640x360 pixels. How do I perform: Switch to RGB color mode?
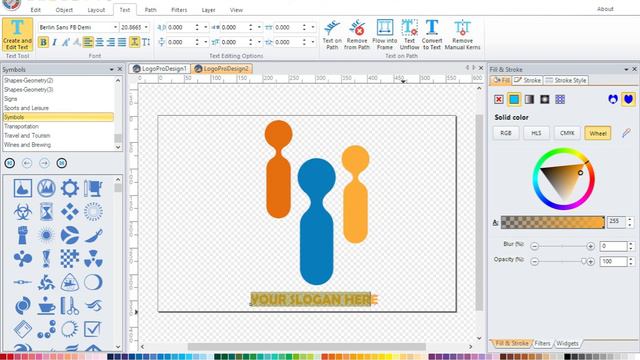coord(506,133)
